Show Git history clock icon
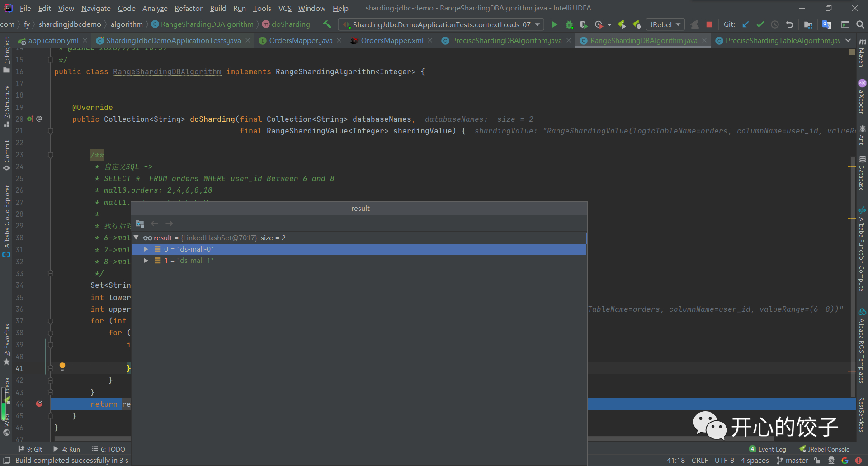Screen dimensions: 868x466 pyautogui.click(x=775, y=24)
